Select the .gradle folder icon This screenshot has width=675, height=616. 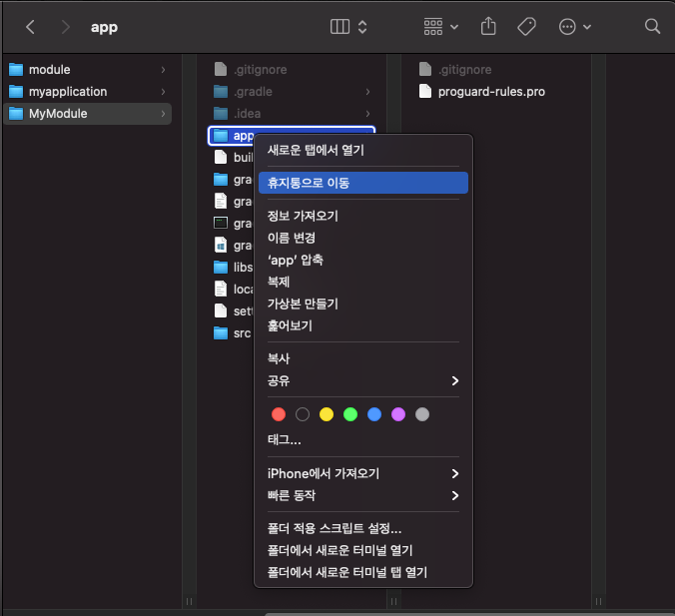[221, 91]
